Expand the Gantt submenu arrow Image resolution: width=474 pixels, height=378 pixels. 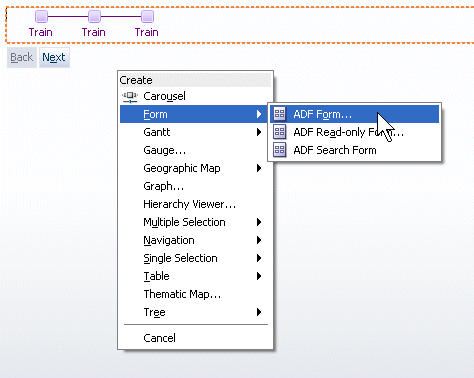259,132
